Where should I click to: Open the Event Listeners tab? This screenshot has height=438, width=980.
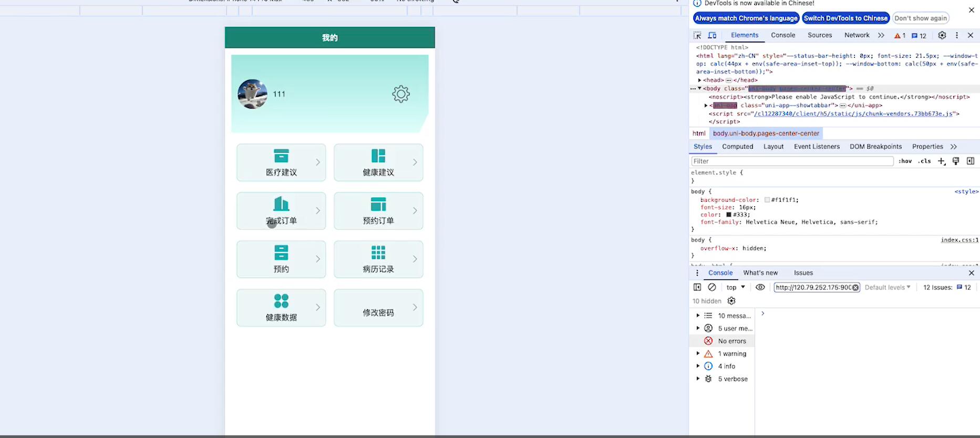pyautogui.click(x=817, y=147)
